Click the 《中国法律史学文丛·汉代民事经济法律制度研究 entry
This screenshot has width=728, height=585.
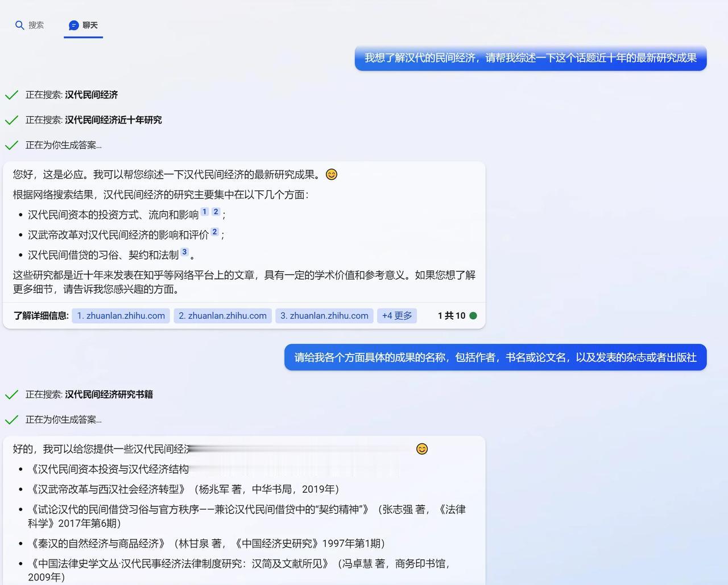click(239, 570)
